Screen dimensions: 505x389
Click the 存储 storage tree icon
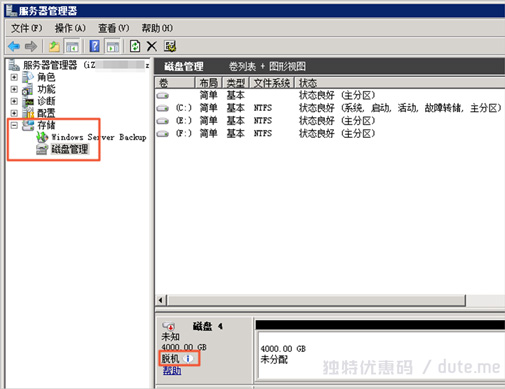pyautogui.click(x=28, y=125)
